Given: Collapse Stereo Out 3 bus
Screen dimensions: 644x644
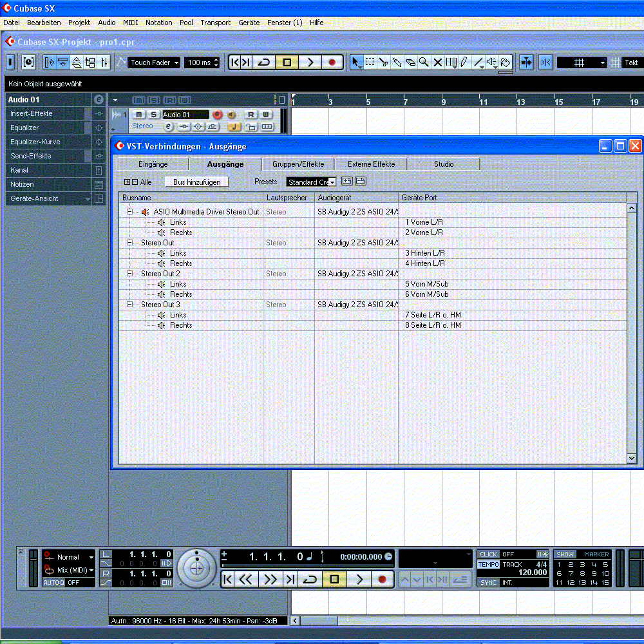Looking at the screenshot, I should tap(130, 305).
